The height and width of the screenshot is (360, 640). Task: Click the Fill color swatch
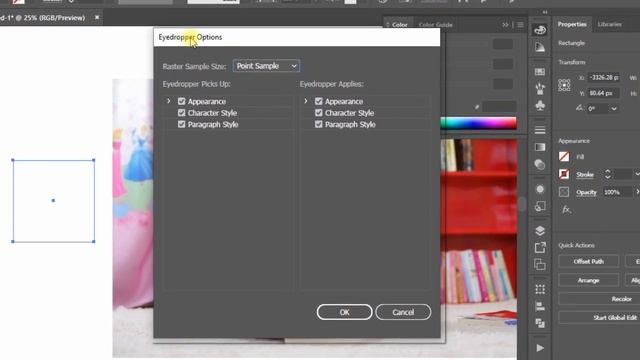click(564, 156)
